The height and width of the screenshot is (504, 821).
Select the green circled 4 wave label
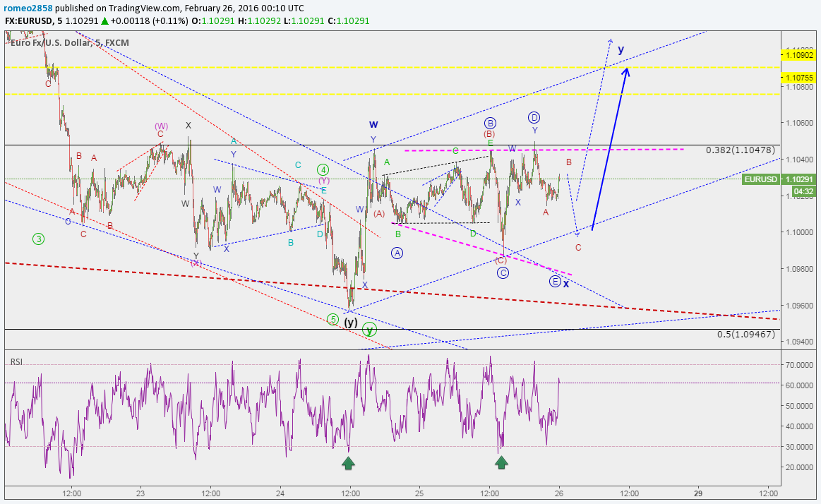tap(323, 169)
